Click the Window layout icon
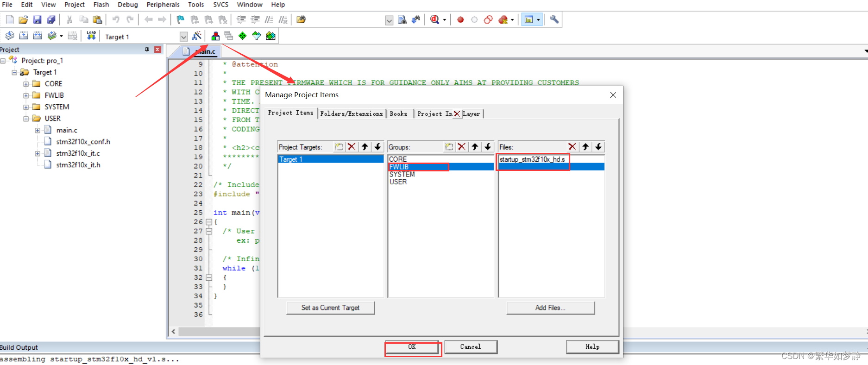 coord(528,19)
